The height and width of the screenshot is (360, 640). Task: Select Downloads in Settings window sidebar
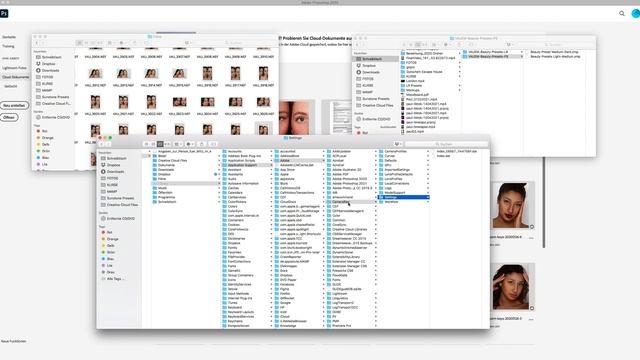coord(116,171)
